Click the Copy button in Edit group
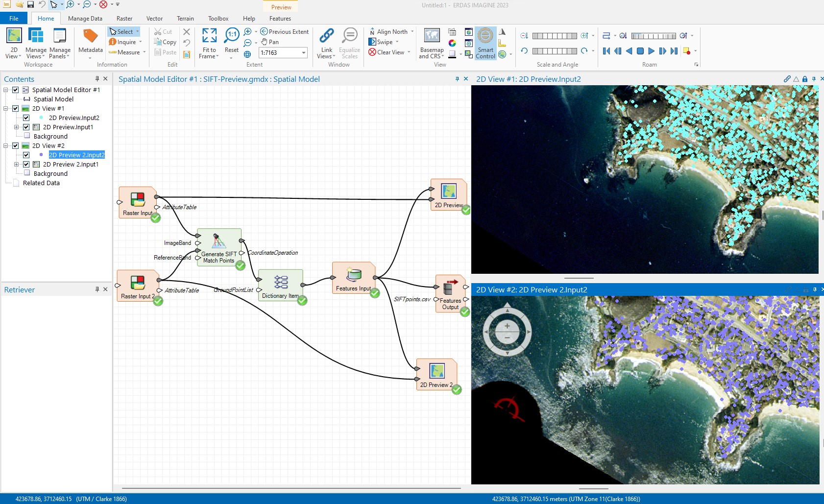 point(165,42)
